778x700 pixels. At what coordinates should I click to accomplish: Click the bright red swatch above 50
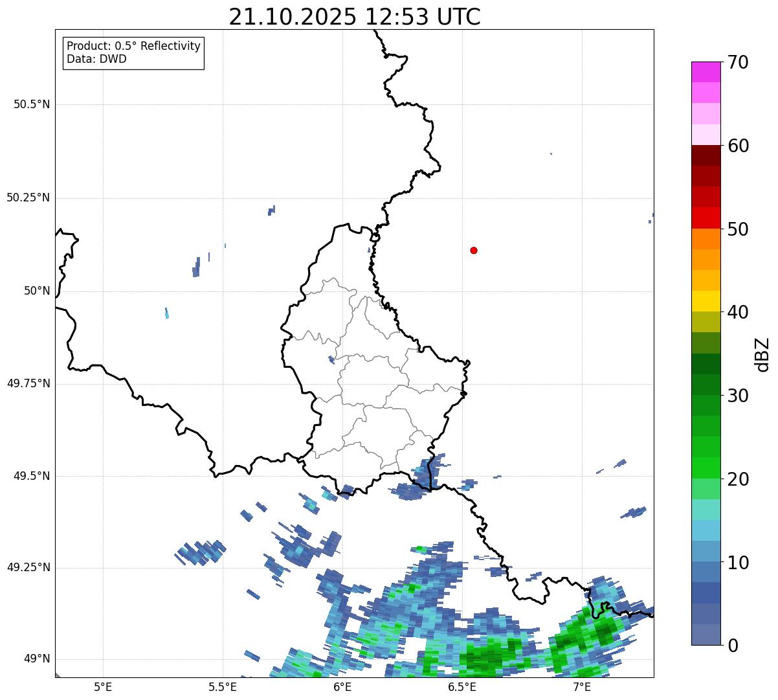point(706,218)
